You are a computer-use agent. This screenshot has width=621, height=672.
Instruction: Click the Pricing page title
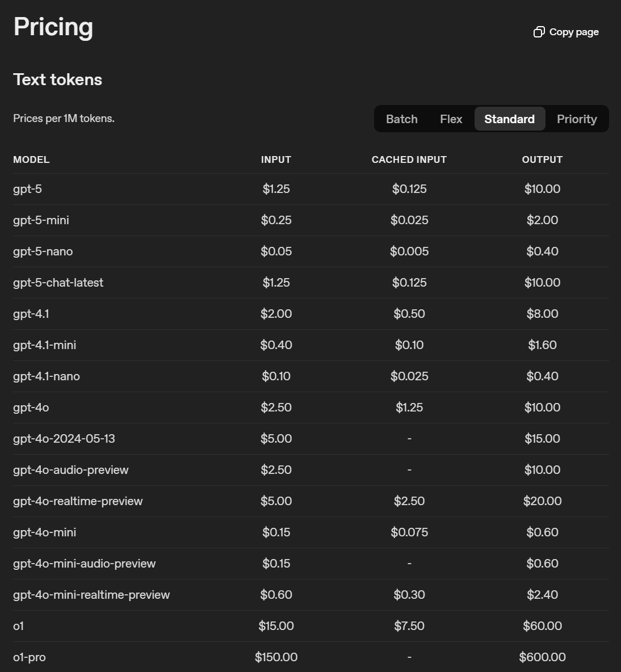click(x=53, y=27)
